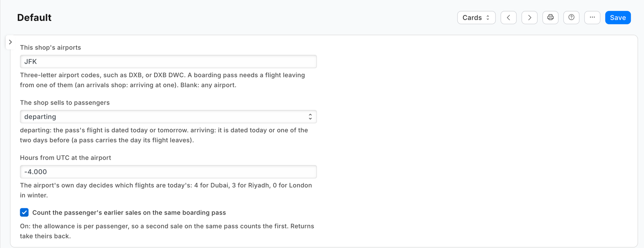Select the 'Default' page title
Image resolution: width=644 pixels, height=248 pixels.
click(x=34, y=18)
